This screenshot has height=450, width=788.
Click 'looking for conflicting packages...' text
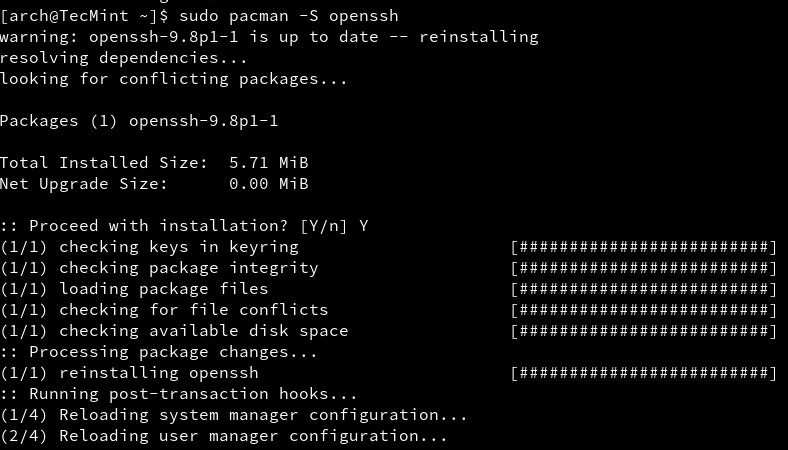click(x=174, y=79)
